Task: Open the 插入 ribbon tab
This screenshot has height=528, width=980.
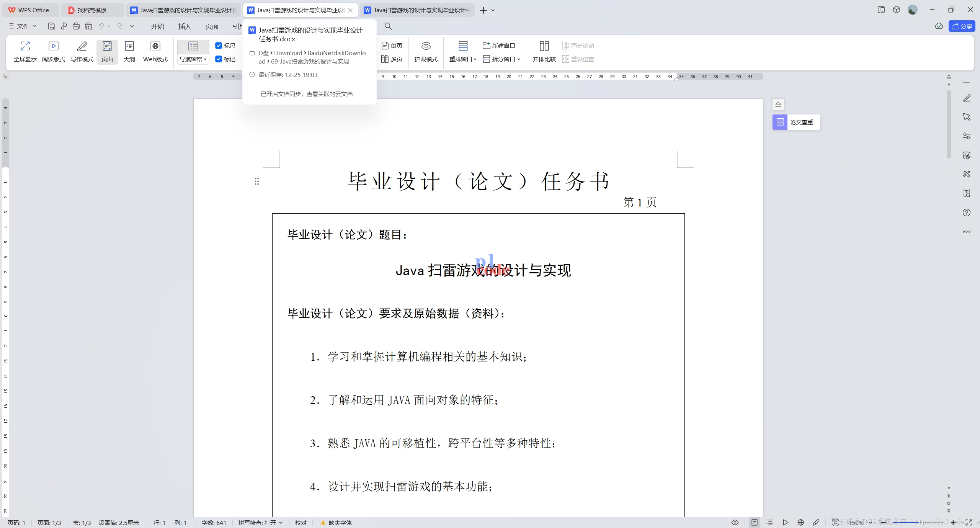Action: tap(185, 26)
